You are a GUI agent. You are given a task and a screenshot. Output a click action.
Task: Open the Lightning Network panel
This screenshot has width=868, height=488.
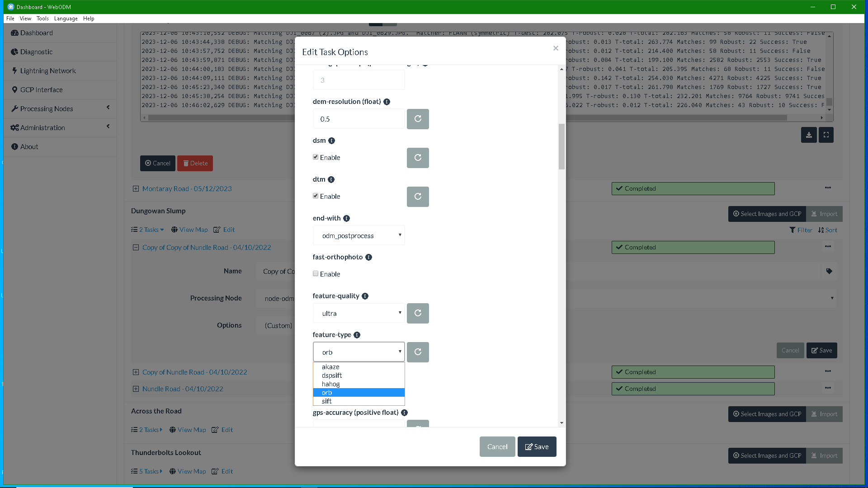coord(47,70)
